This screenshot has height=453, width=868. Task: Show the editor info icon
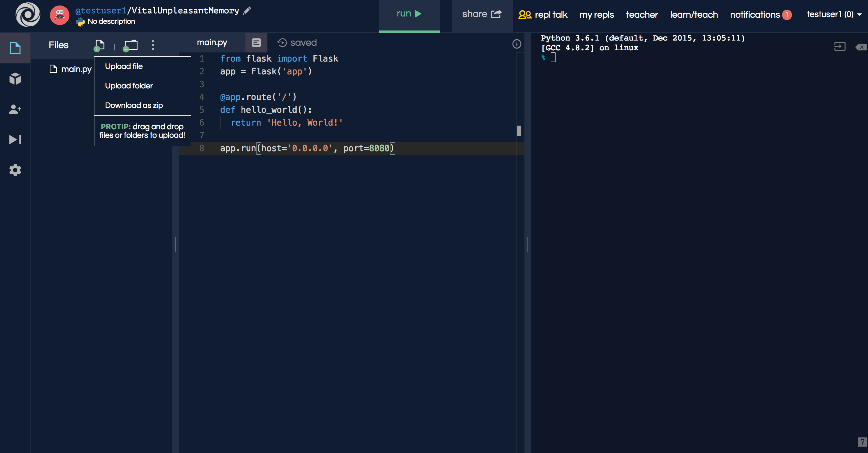pyautogui.click(x=517, y=44)
